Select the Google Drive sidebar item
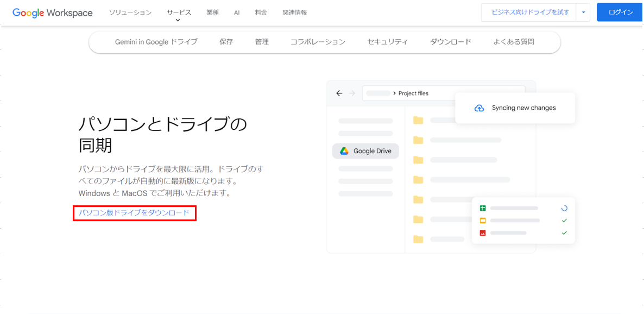This screenshot has width=644, height=314. point(365,151)
